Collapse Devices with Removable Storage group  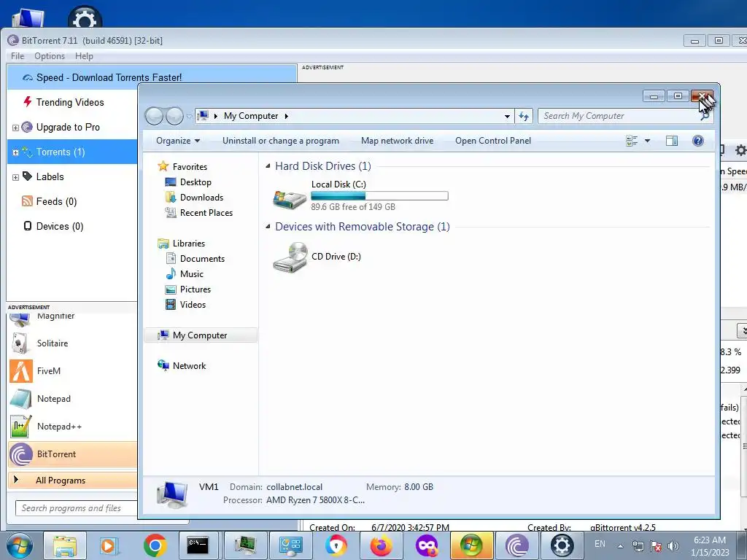(x=268, y=226)
